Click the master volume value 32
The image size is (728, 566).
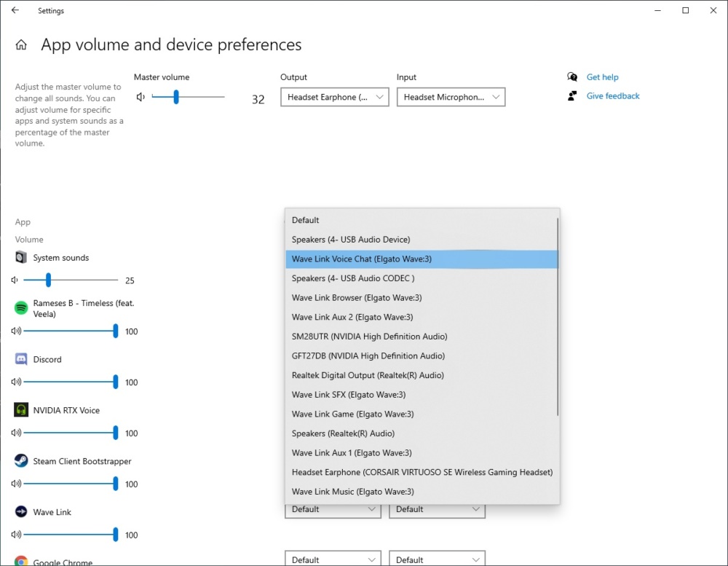258,99
